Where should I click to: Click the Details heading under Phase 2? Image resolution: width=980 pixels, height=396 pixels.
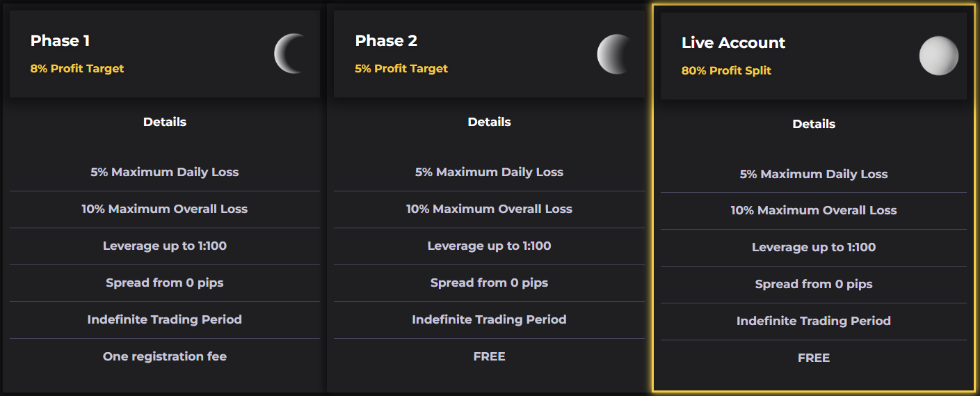(x=490, y=122)
